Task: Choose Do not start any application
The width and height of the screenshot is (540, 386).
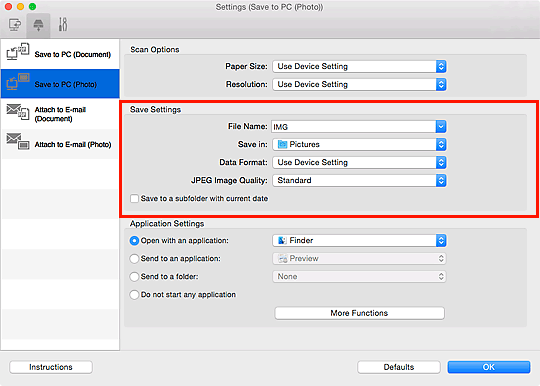Action: pyautogui.click(x=134, y=295)
